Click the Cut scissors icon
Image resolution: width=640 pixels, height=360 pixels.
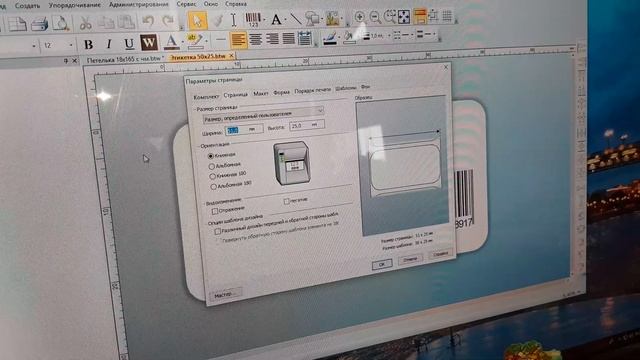coord(85,23)
